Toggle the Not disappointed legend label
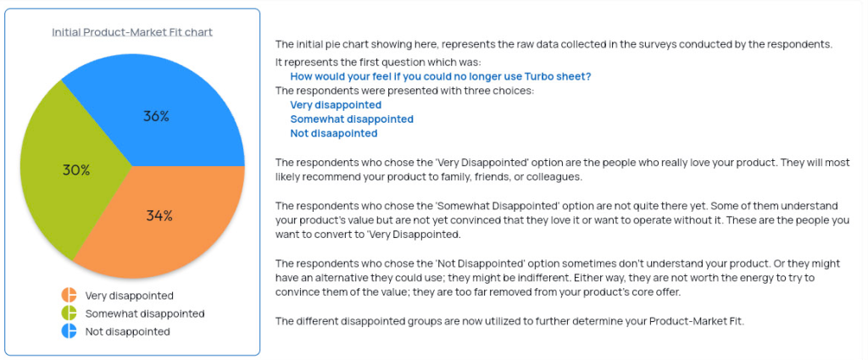The width and height of the screenshot is (868, 360). tap(127, 332)
